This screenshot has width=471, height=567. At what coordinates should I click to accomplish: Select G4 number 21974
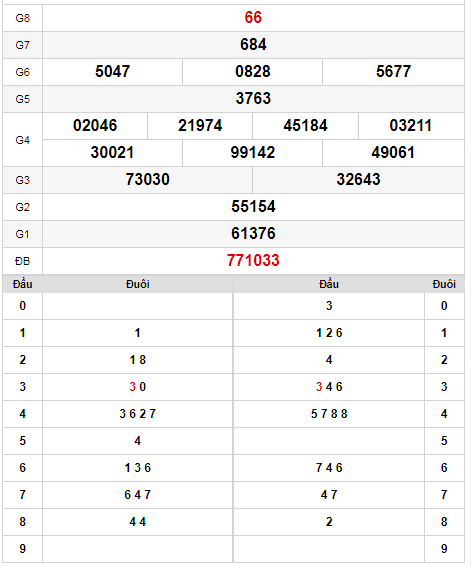click(200, 125)
